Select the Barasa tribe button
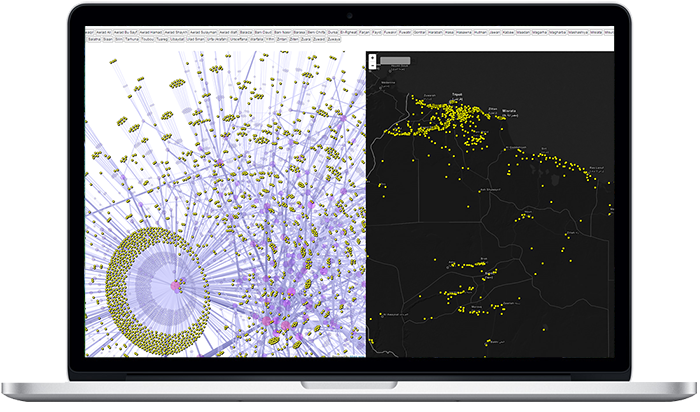The height and width of the screenshot is (412, 700). 300,33
